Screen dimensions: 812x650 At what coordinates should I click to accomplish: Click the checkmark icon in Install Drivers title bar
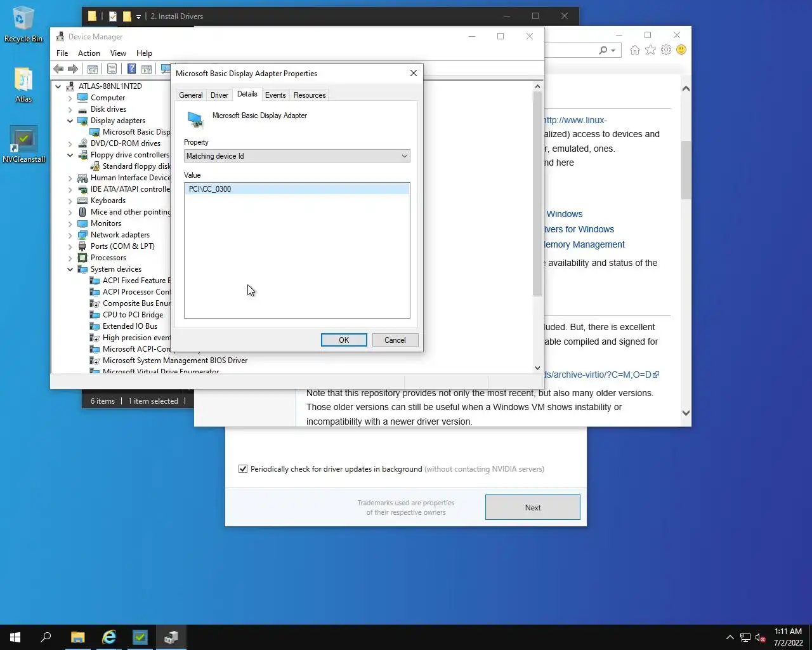click(x=112, y=17)
